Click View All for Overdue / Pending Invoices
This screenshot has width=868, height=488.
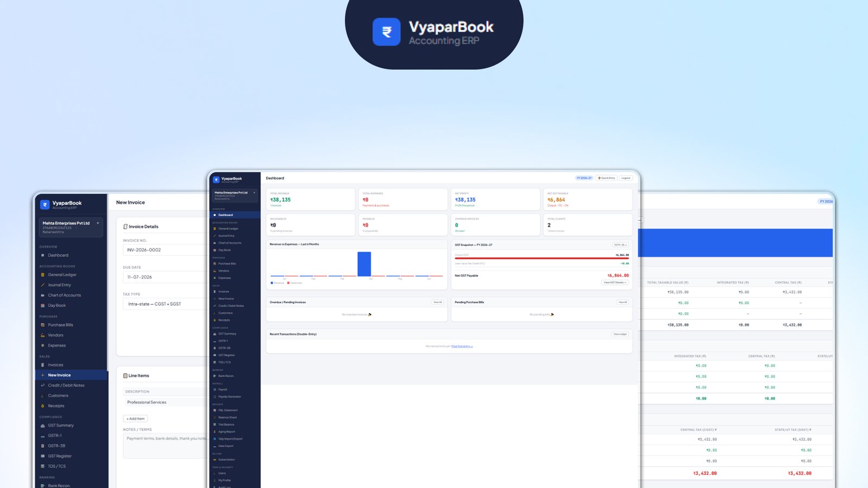pos(437,303)
